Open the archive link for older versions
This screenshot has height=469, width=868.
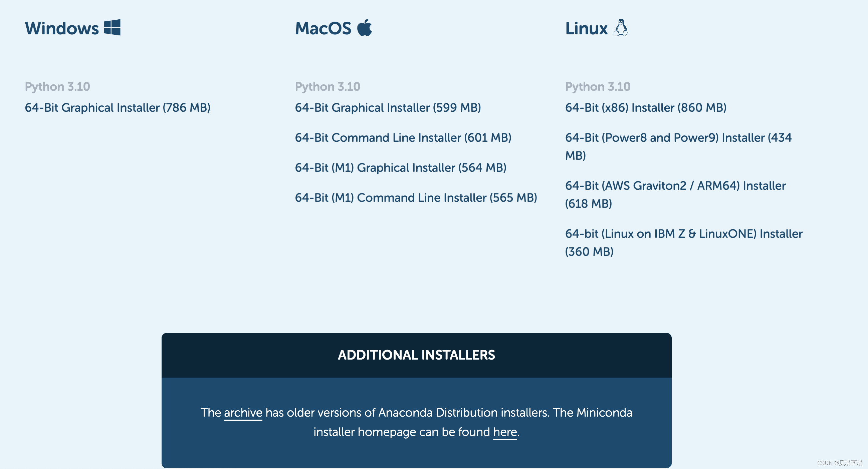tap(243, 413)
